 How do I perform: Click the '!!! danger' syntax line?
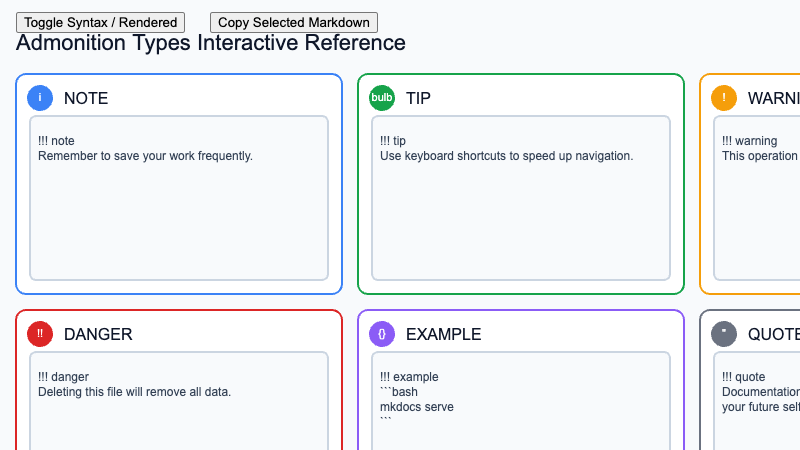[63, 377]
